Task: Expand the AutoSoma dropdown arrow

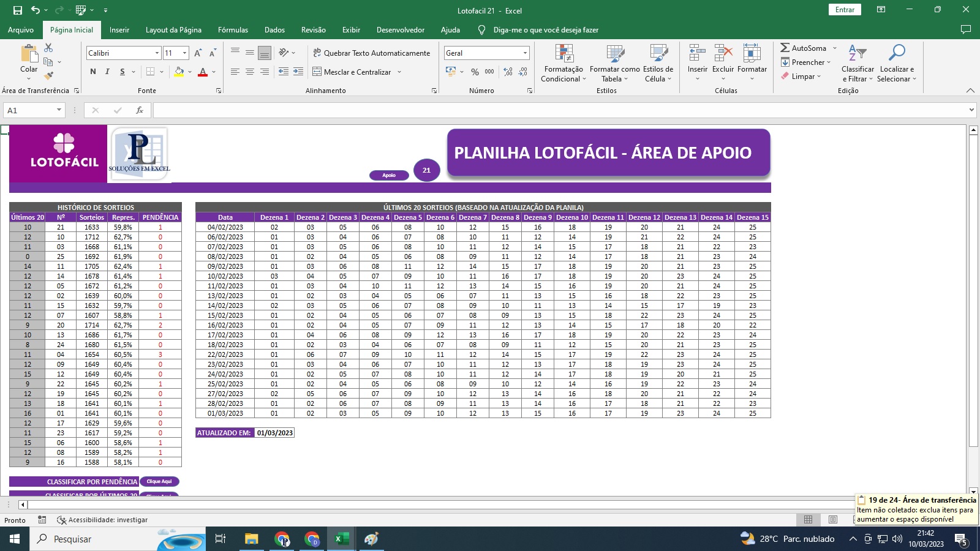Action: 834,48
